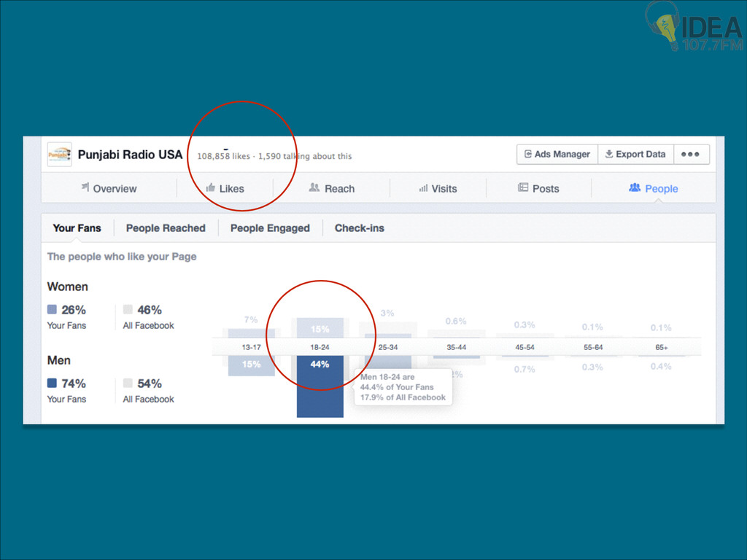
Task: Click the 108,858 likes count
Action: 223,156
